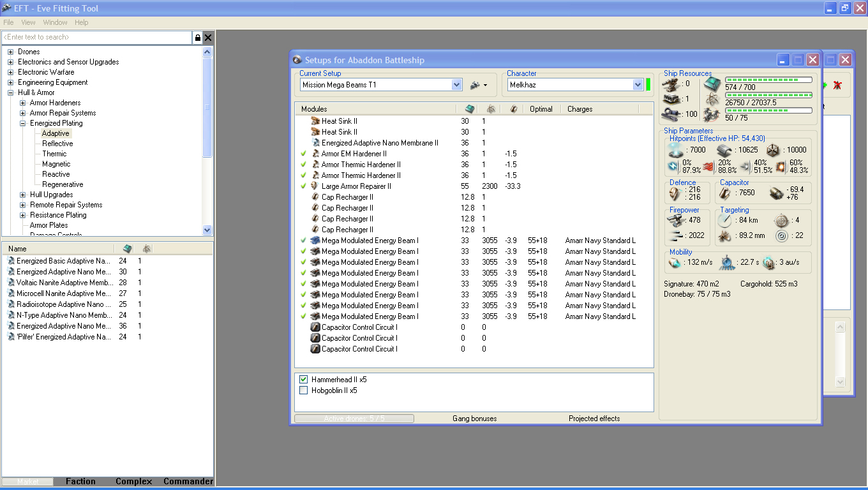Click the scan resolution icon showing 89.2 mm
The height and width of the screenshot is (490, 868).
pos(724,236)
